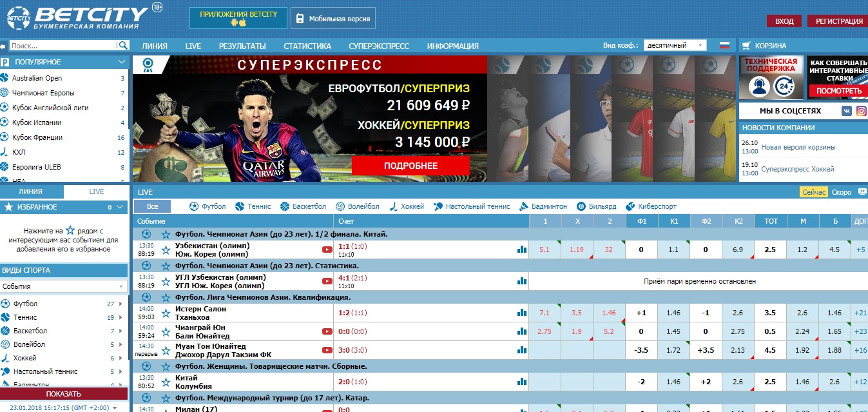This screenshot has height=412, width=868.
Task: Click the Russian flag language icon
Action: click(x=724, y=45)
